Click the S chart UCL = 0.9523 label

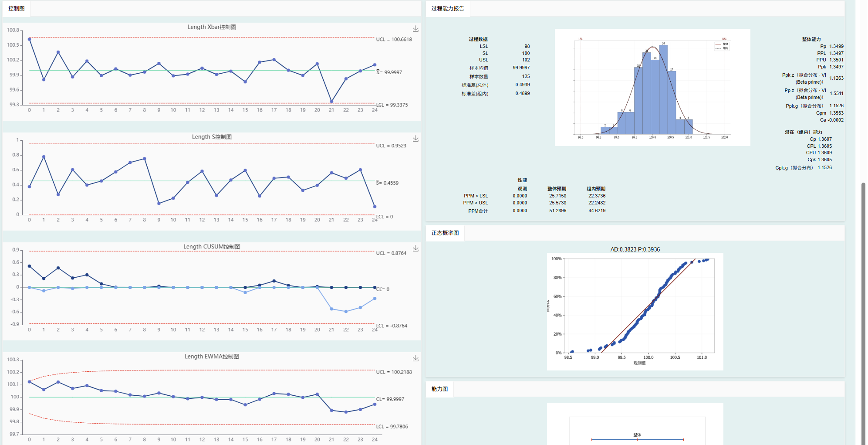(x=391, y=146)
